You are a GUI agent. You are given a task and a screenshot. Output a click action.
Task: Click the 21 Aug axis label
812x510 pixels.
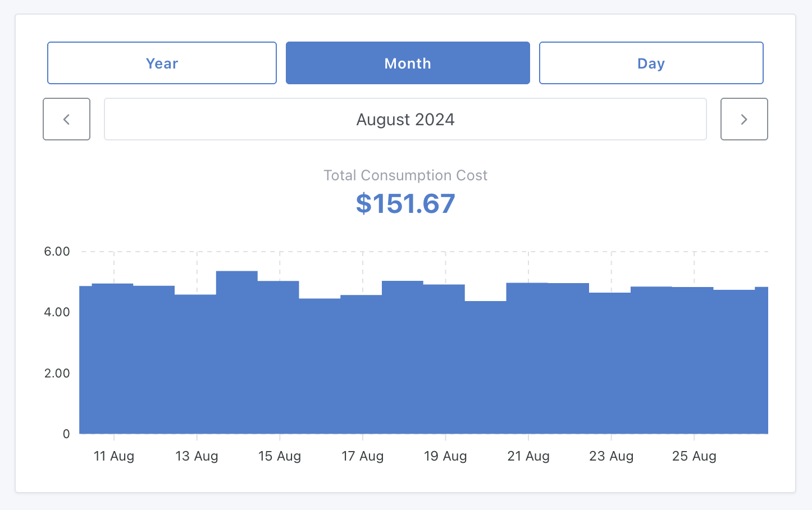(x=528, y=456)
